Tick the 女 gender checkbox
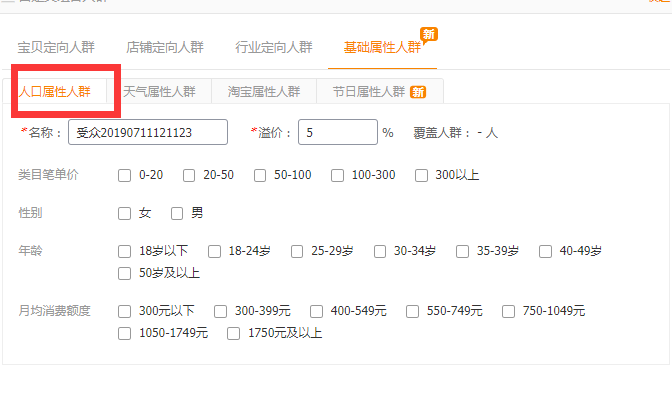This screenshot has height=407, width=672. [125, 213]
